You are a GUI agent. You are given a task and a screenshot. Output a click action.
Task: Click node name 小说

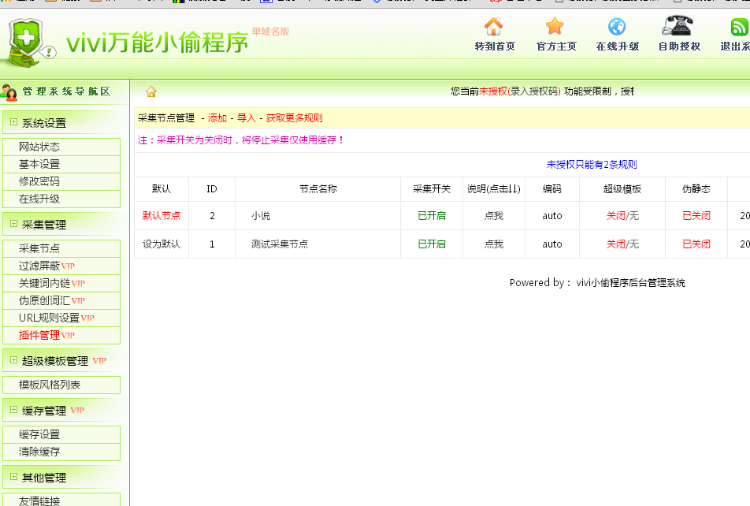(x=261, y=216)
